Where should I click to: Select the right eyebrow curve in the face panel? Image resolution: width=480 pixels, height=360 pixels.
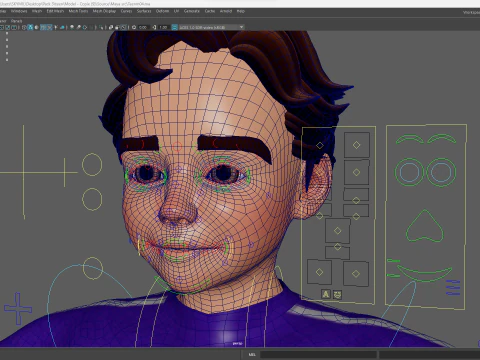pyautogui.click(x=442, y=139)
